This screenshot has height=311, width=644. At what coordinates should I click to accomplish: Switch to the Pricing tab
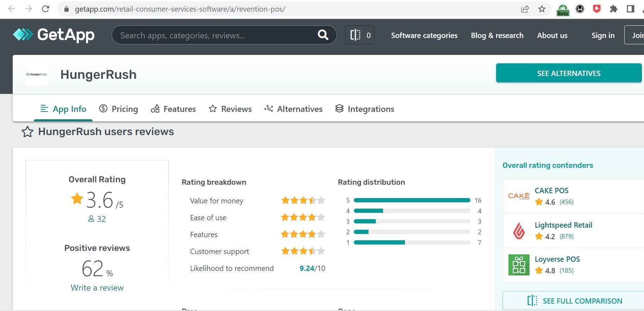point(118,109)
